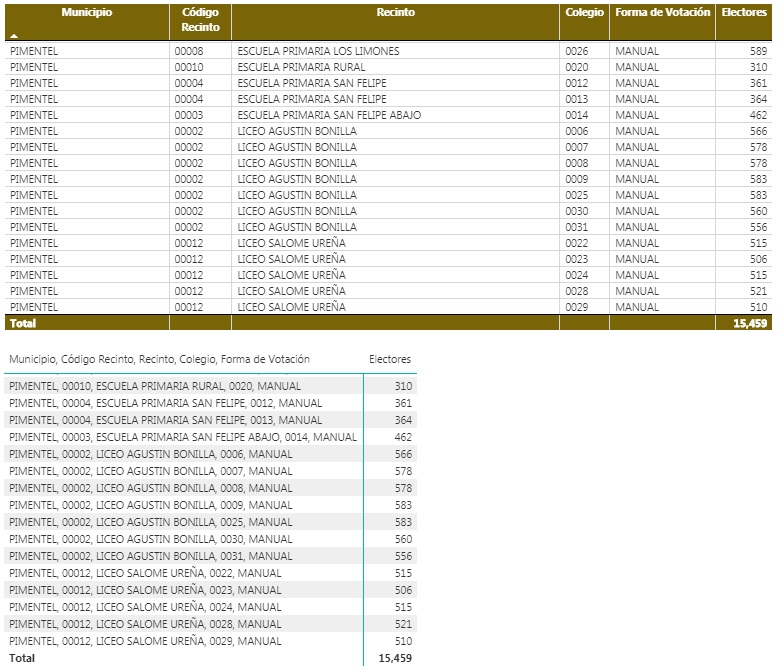Select the 15,459 total in the brown footer
Screen dimensions: 783x670
[749, 324]
